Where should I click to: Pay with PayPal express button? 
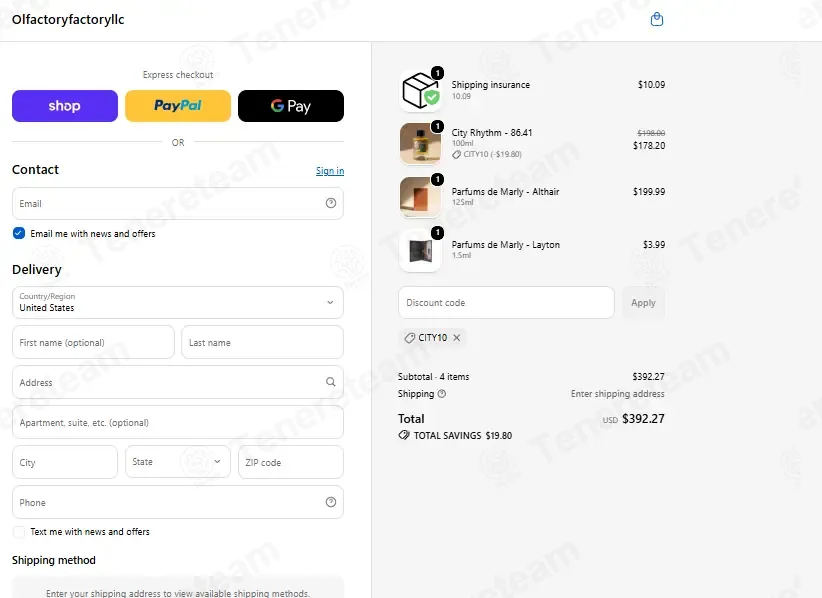click(178, 106)
